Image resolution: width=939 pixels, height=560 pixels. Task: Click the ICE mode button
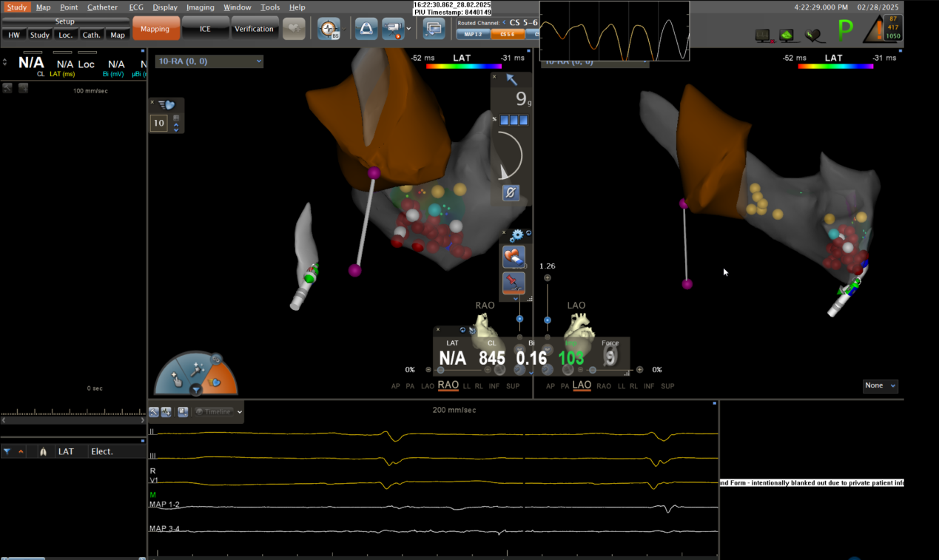tap(205, 29)
